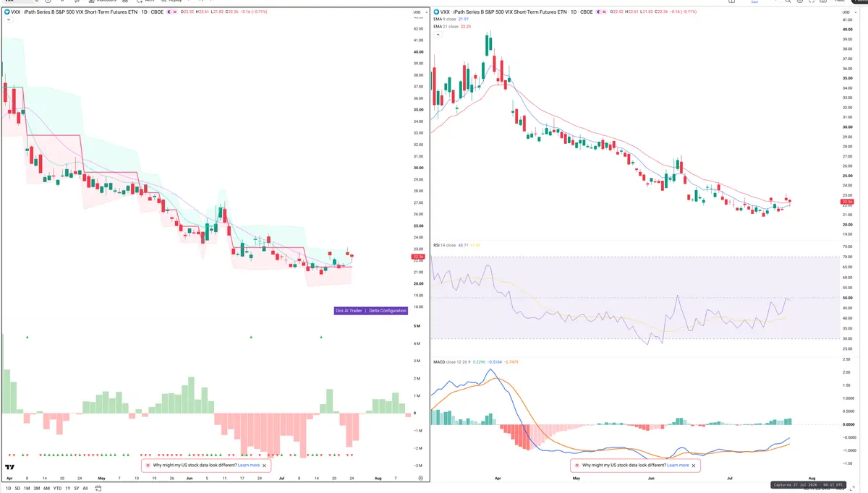Screen dimensions: 868x493
Task: Click the 22.36 current price label on left scale
Action: 418,257
